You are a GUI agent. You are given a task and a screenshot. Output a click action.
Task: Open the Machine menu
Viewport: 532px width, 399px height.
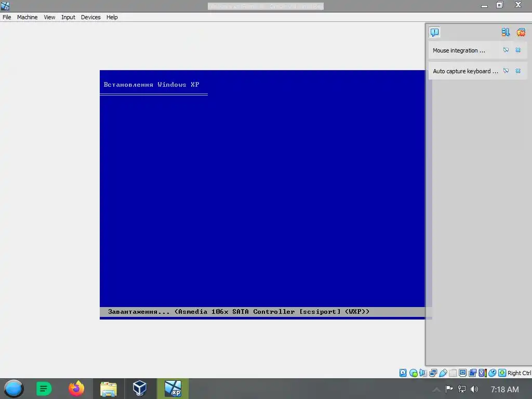click(27, 17)
